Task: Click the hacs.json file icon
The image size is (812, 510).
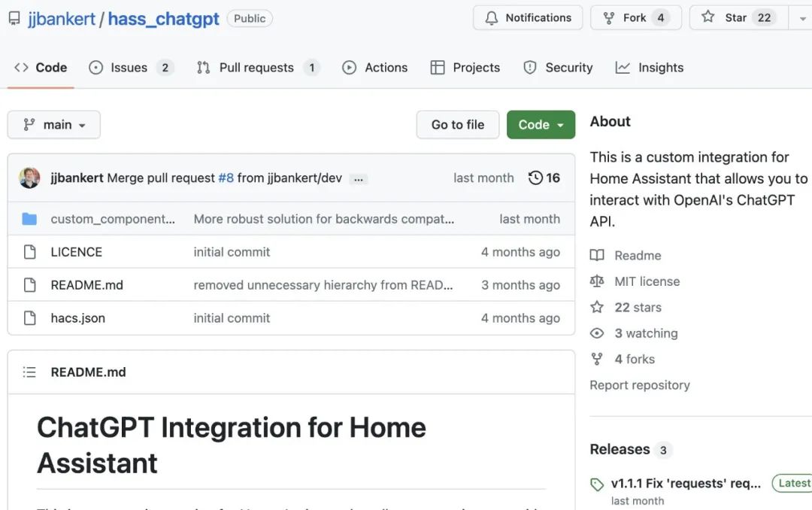Action: click(29, 318)
